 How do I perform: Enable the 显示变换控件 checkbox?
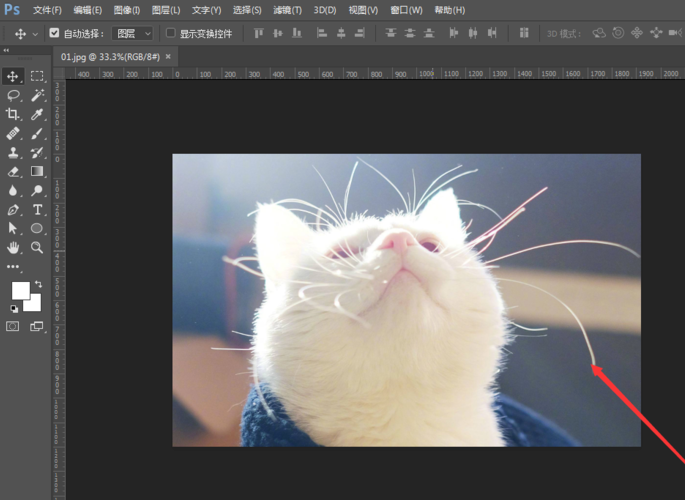[x=171, y=33]
